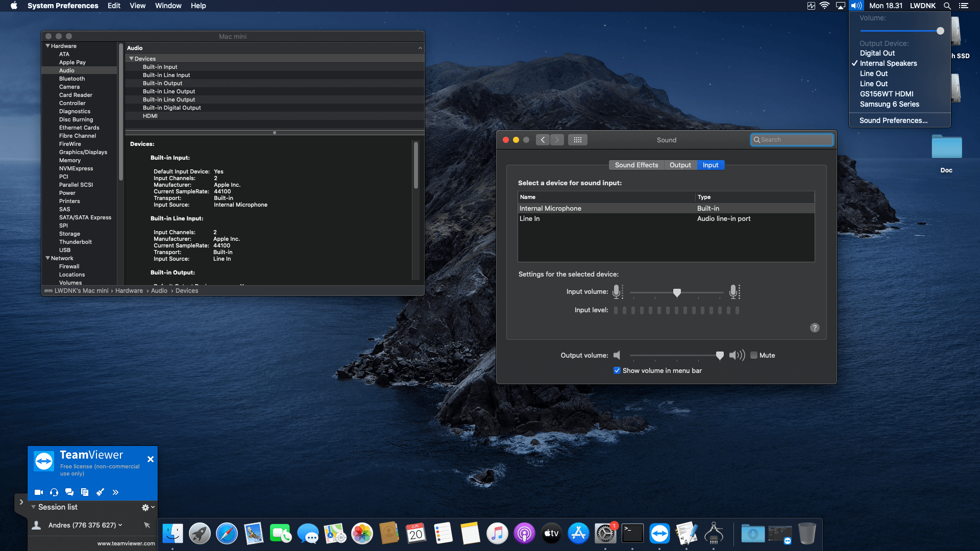Click Hardware in the path breadcrumb
The height and width of the screenshot is (551, 980).
pyautogui.click(x=129, y=291)
